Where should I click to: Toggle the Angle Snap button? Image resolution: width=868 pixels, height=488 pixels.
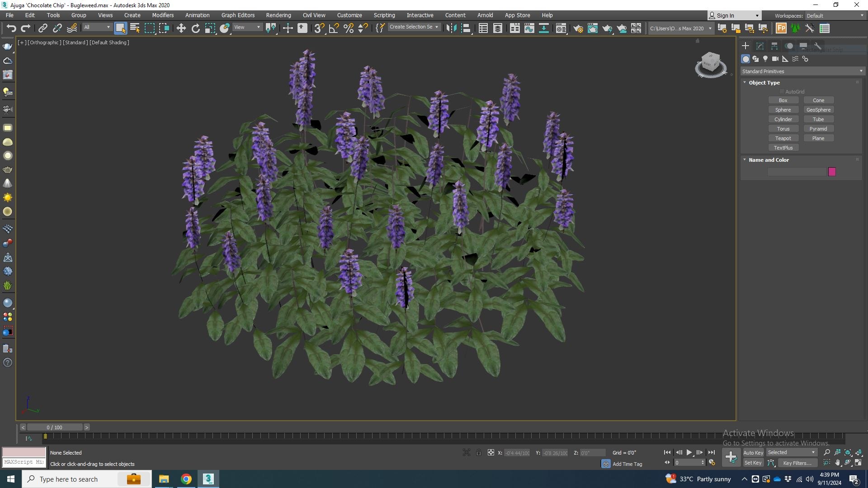click(334, 28)
